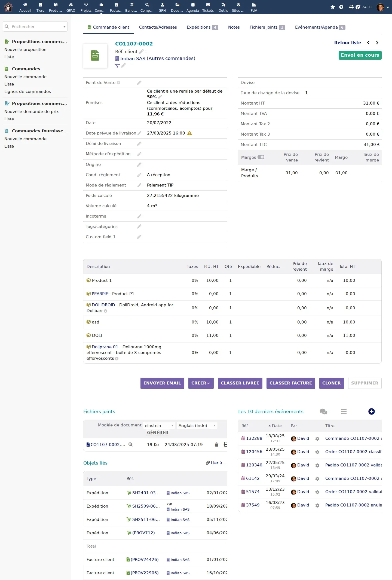Open the Projets module icon
The height and width of the screenshot is (580, 392).
[x=86, y=5]
